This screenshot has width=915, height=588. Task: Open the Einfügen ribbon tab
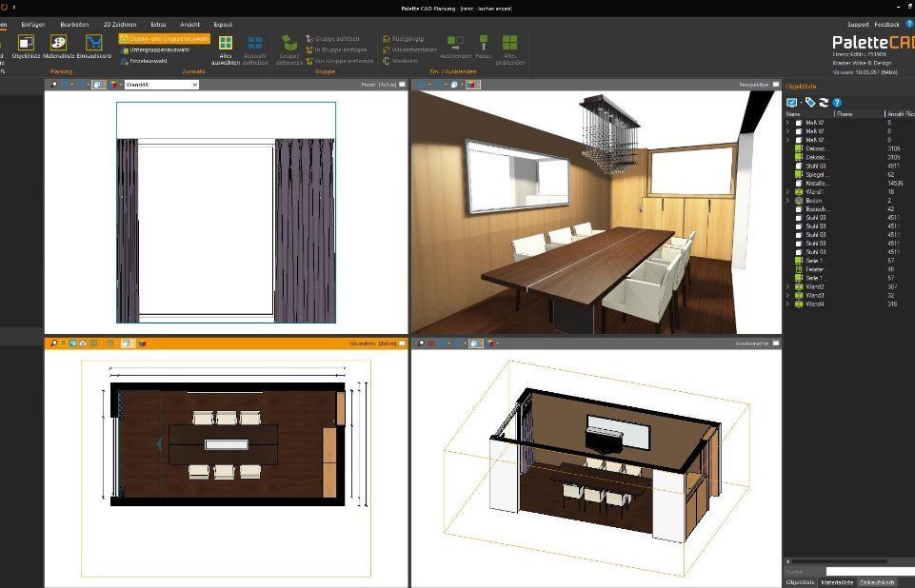pyautogui.click(x=33, y=24)
